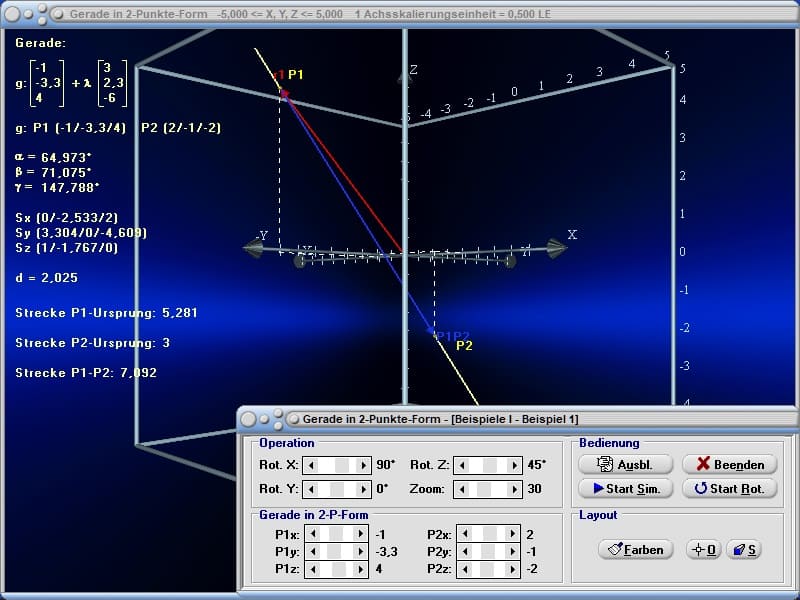Start the simulation with Start Sim.
Screen dimensions: 800x600
(x=625, y=488)
